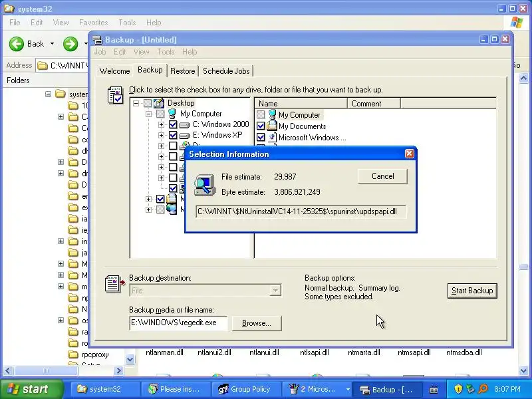Click Explorer folder pane horizontal scrollbar thumb

pyautogui.click(x=45, y=371)
